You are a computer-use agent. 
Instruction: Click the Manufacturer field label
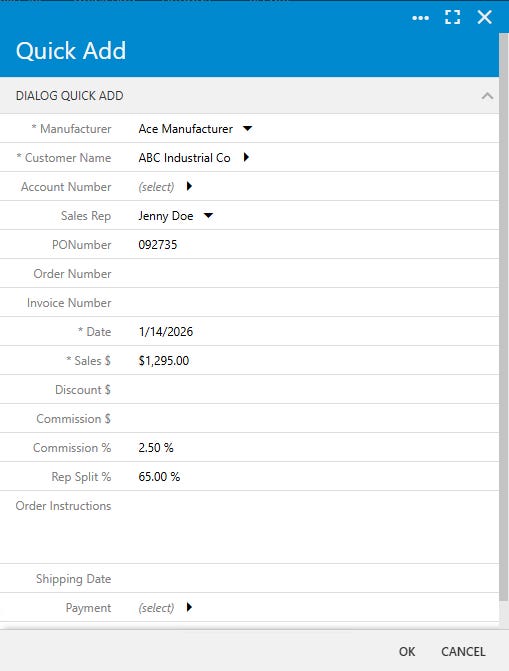(x=71, y=129)
